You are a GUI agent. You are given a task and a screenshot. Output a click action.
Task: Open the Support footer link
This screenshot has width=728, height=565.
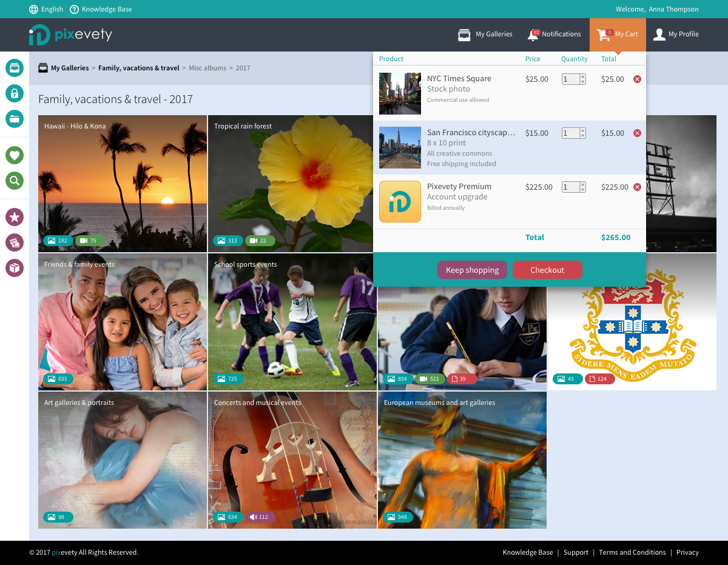tap(576, 552)
